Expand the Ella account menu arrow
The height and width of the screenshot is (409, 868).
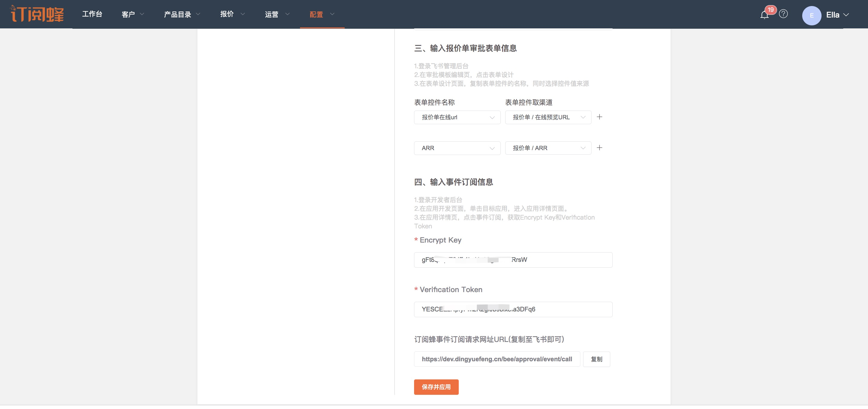coord(846,15)
